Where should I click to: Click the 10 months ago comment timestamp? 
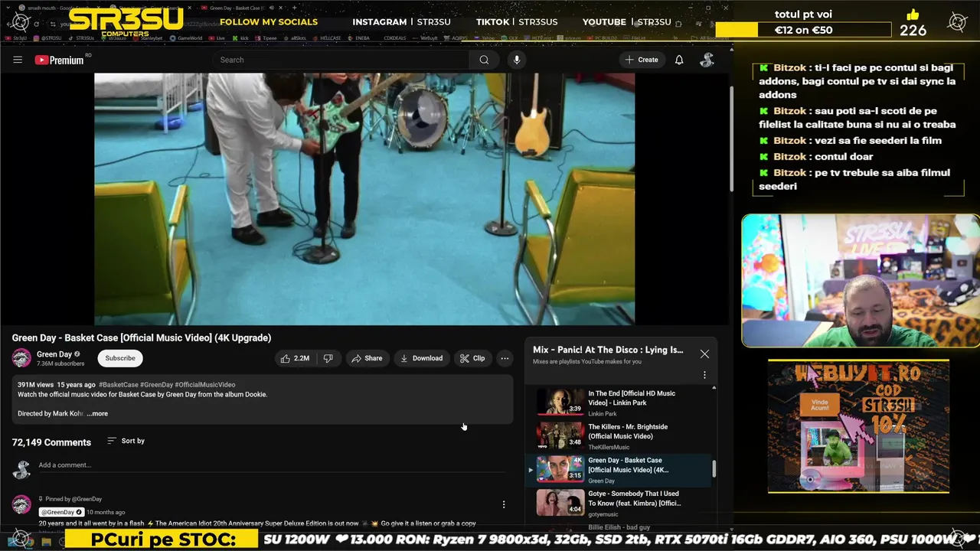click(106, 512)
